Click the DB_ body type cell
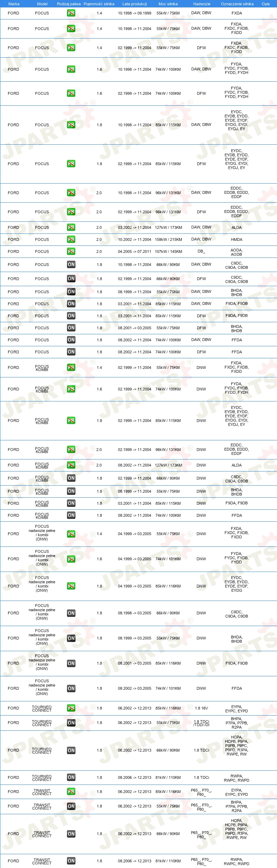277x868 pixels. [x=201, y=251]
